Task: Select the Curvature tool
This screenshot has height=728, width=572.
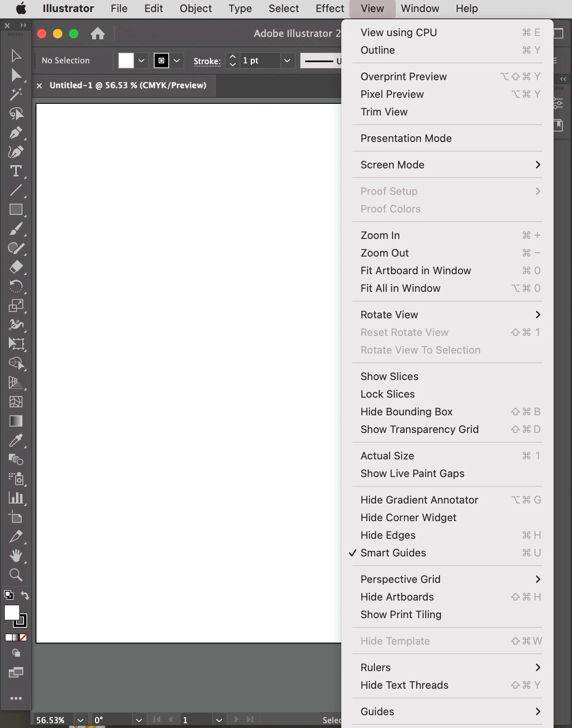Action: pos(16,152)
